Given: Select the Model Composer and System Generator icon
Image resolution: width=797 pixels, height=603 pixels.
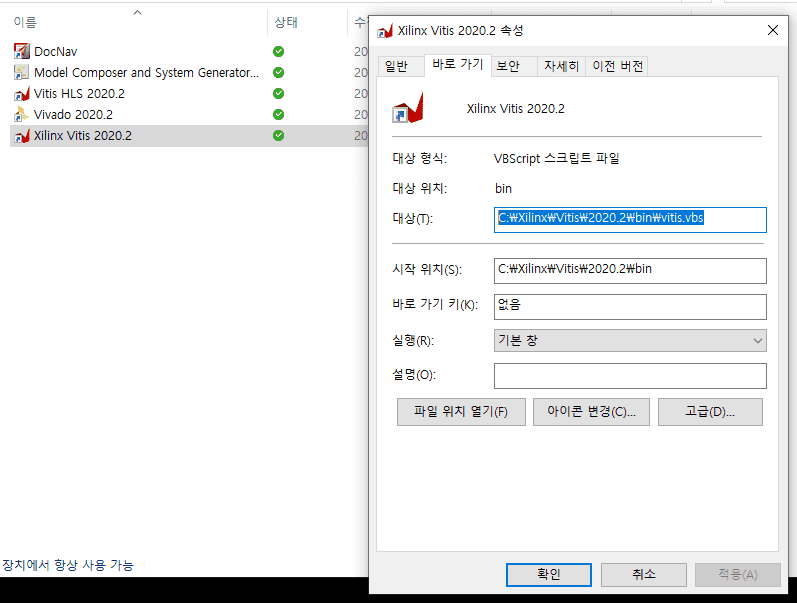Looking at the screenshot, I should (x=21, y=72).
